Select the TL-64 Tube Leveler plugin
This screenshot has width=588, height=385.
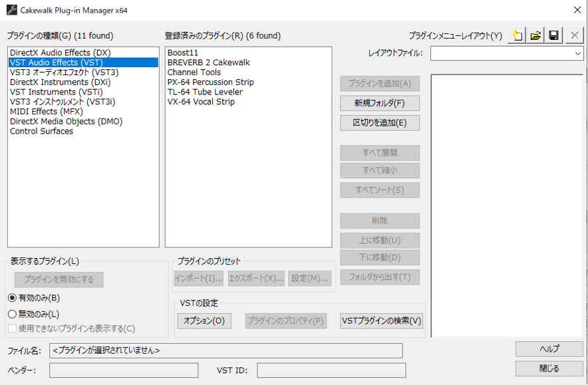(x=205, y=92)
